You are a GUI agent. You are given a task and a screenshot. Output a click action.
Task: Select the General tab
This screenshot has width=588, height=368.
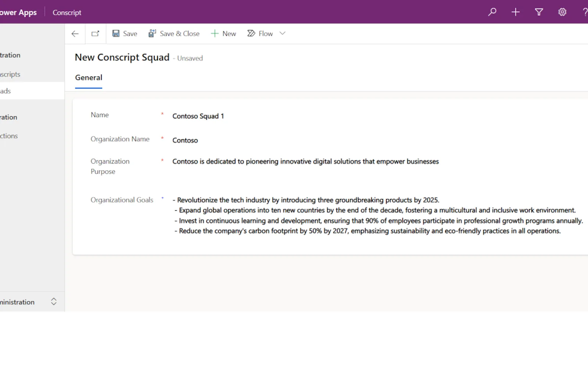pyautogui.click(x=89, y=78)
